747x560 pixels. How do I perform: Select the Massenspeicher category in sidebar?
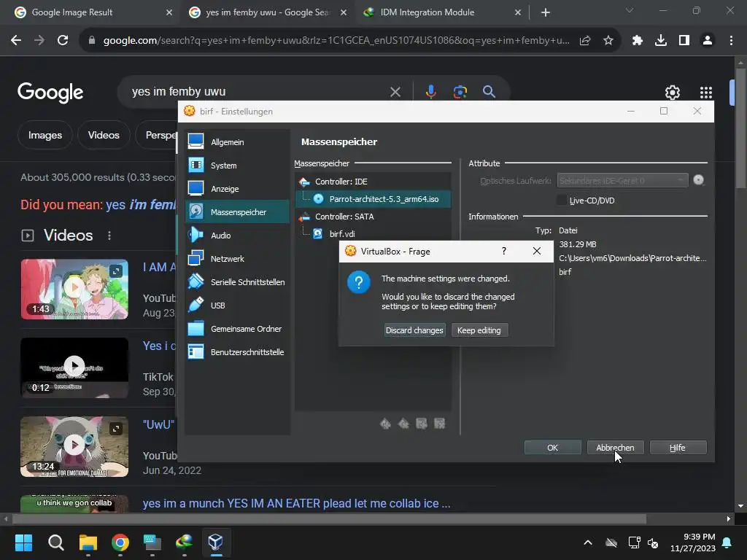[237, 212]
